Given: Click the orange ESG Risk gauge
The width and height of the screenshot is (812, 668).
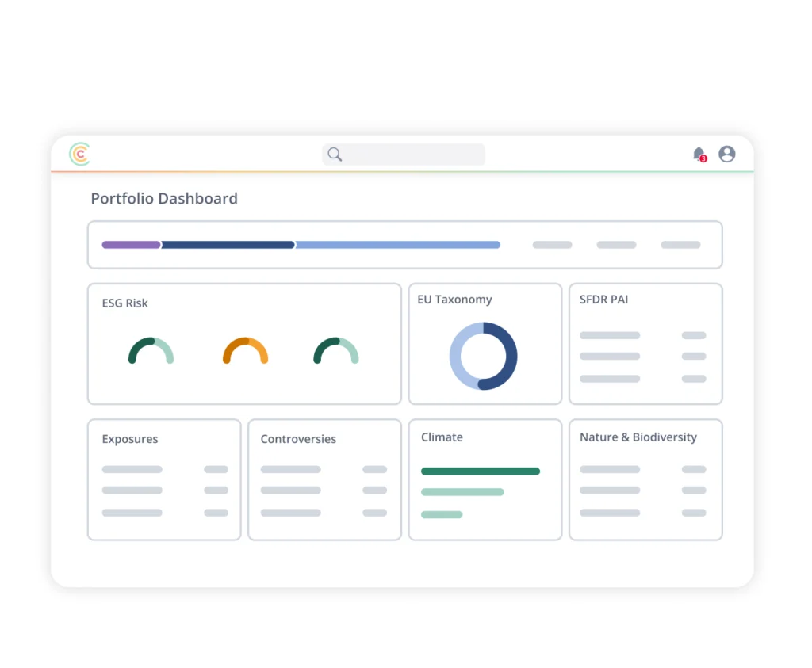Looking at the screenshot, I should tap(245, 351).
